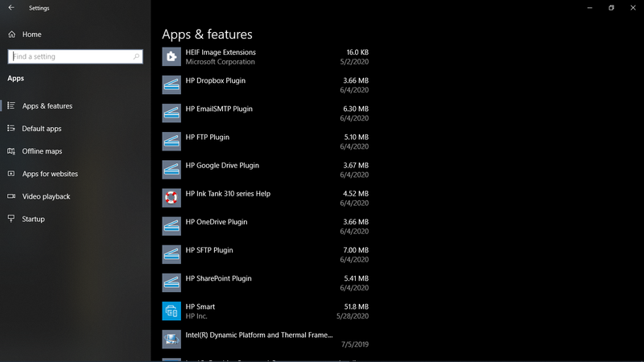Click the Apps & features page heading
Image resolution: width=644 pixels, height=362 pixels.
point(207,34)
